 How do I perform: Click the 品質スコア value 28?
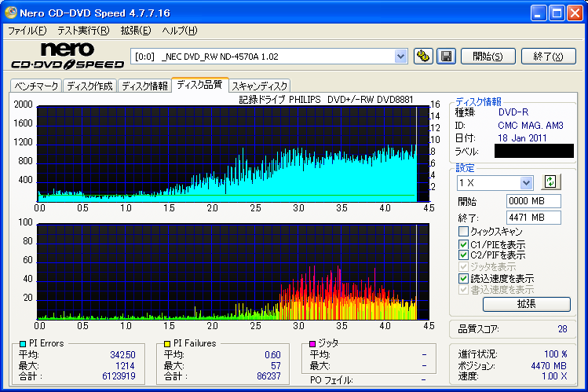(563, 329)
